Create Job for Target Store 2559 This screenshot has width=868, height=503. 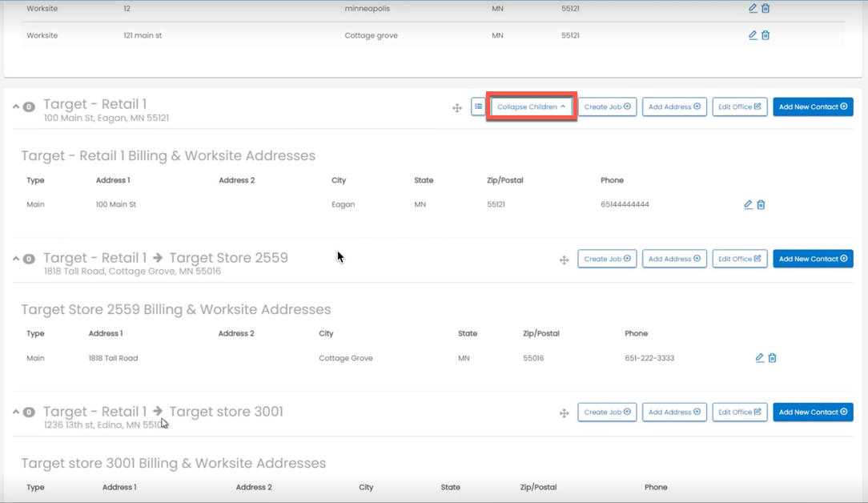click(607, 259)
